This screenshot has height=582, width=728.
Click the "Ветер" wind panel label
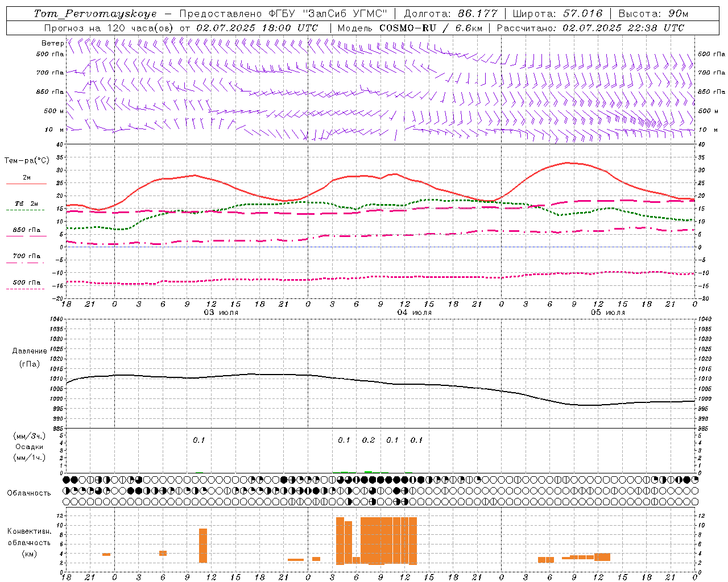(x=52, y=43)
